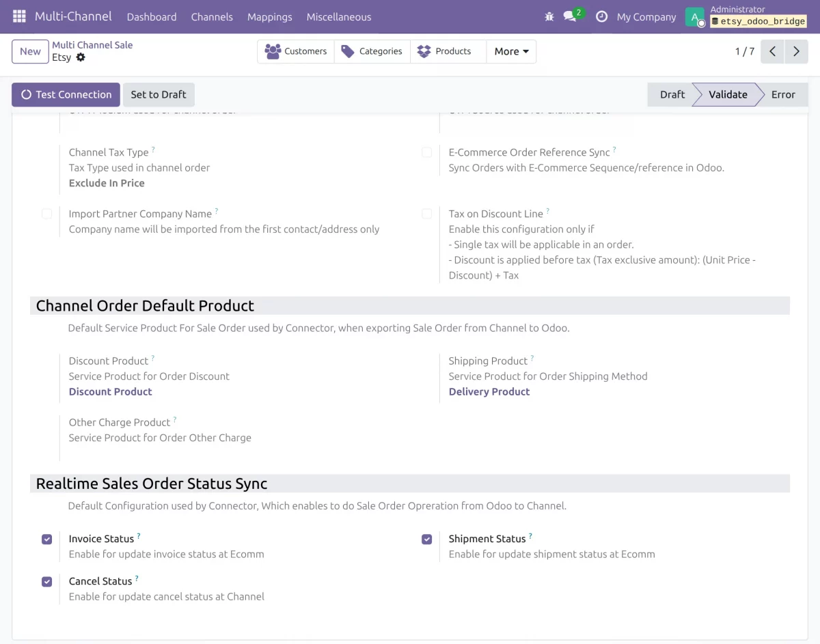The image size is (820, 644).
Task: Click the Import Partner Company Name help icon
Action: 217,211
